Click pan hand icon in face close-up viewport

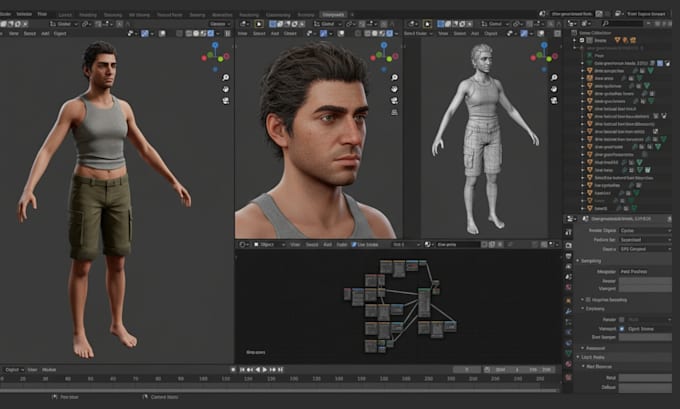pyautogui.click(x=394, y=89)
